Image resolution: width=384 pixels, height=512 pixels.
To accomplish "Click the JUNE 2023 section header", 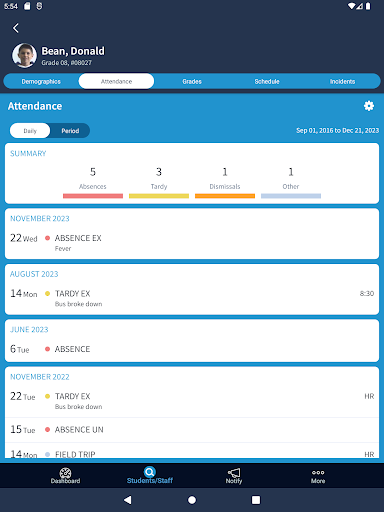I will [x=29, y=330].
